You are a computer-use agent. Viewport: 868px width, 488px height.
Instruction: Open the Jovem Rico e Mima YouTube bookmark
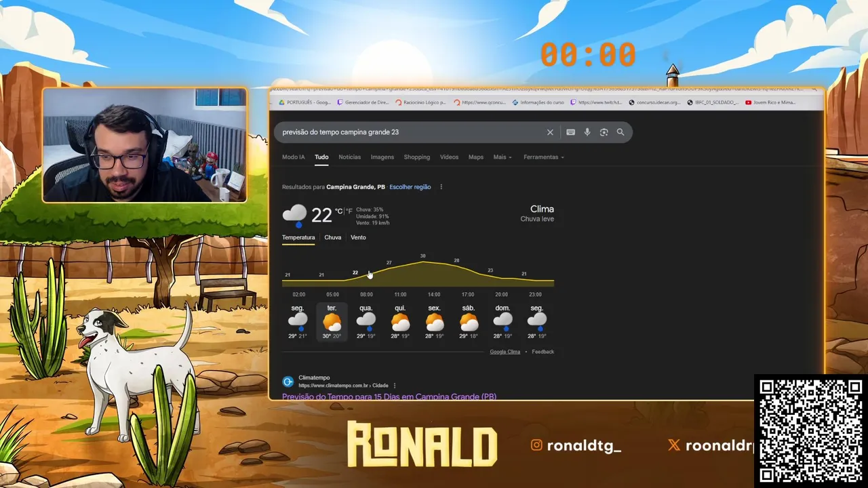click(x=770, y=102)
